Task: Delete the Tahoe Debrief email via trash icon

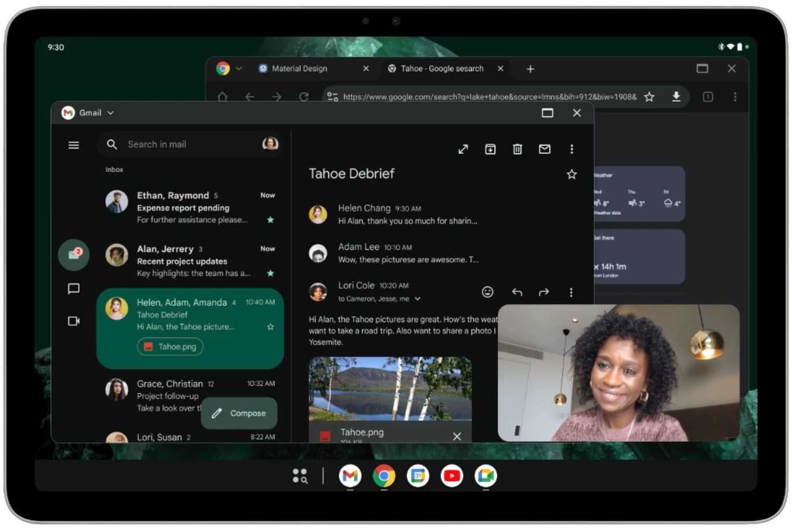Action: click(x=517, y=149)
